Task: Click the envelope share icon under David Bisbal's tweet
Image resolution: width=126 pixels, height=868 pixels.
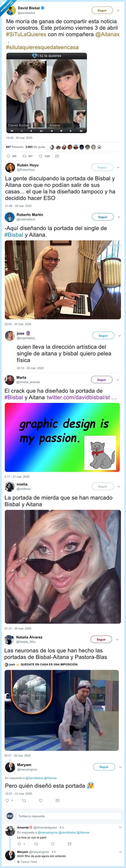Action: (x=57, y=156)
